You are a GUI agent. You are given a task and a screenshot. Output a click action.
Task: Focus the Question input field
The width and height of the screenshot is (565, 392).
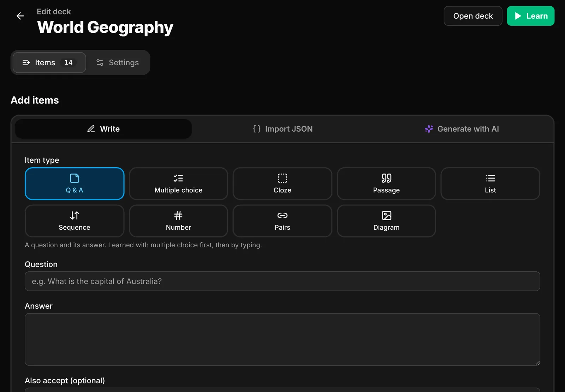pos(282,281)
